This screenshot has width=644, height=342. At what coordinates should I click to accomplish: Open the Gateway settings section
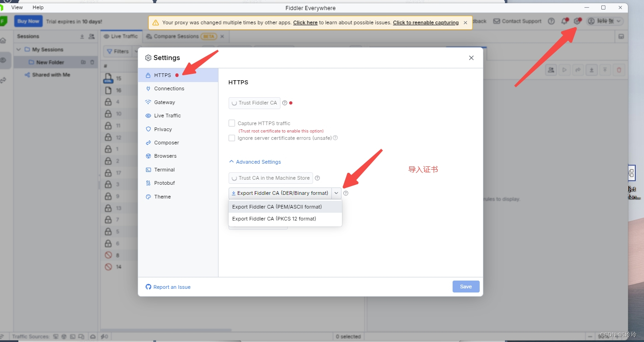pyautogui.click(x=178, y=102)
